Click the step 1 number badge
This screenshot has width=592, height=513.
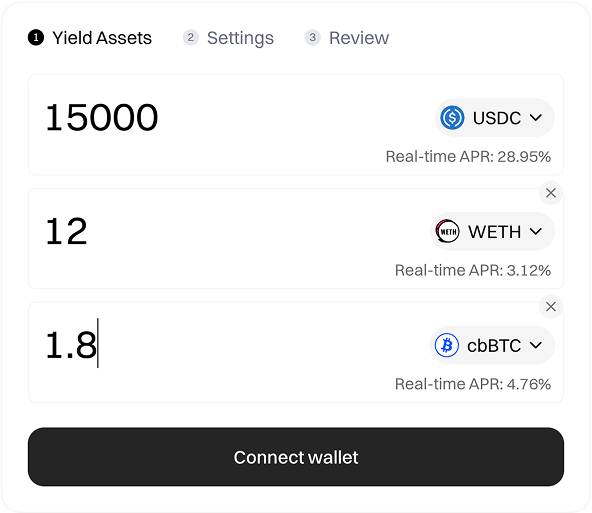coord(36,37)
